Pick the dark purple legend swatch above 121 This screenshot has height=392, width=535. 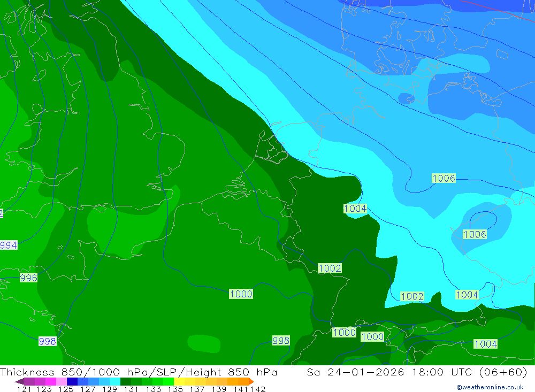(29, 381)
